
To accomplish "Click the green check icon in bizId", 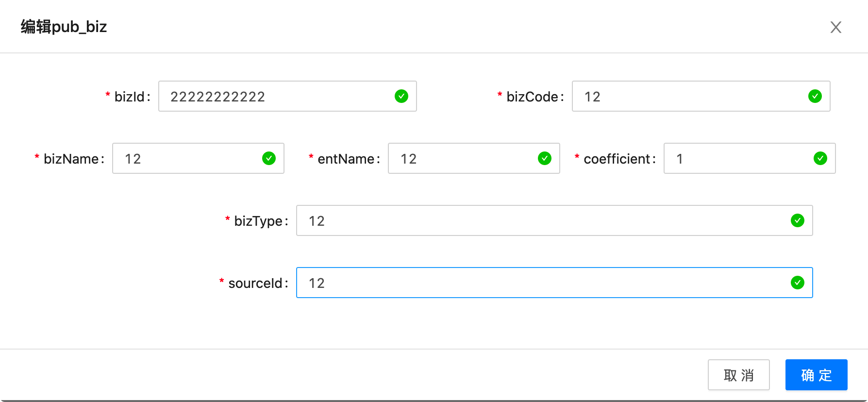I will (401, 96).
